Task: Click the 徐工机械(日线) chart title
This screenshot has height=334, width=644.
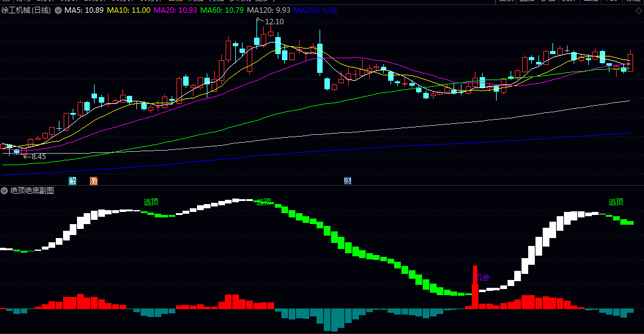Action: (27, 10)
